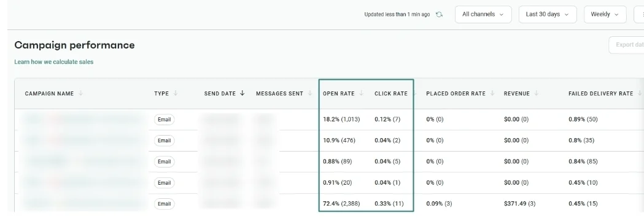Viewport: 644px width, 224px height.
Task: Sort by Placed Order Rate arrow icon
Action: pyautogui.click(x=492, y=93)
